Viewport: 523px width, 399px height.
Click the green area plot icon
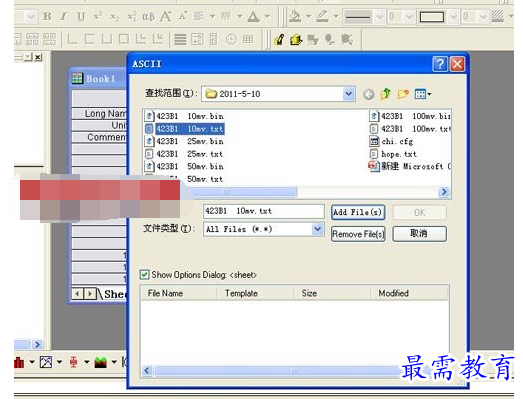click(x=100, y=362)
